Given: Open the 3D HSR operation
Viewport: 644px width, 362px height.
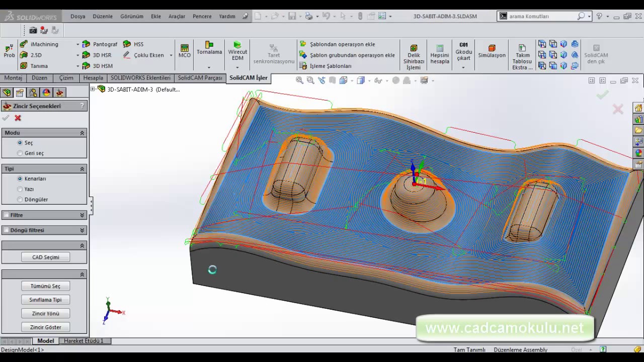Looking at the screenshot, I should point(97,55).
